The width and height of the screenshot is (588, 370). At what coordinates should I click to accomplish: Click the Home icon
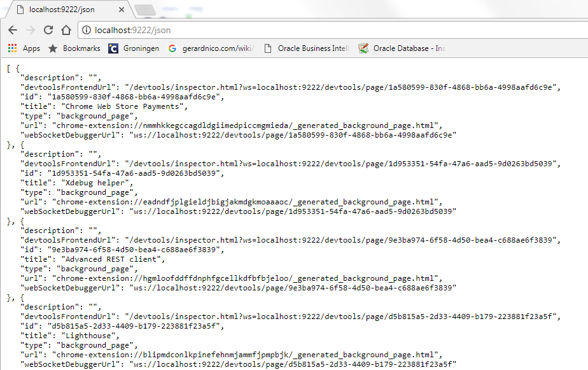click(x=66, y=29)
